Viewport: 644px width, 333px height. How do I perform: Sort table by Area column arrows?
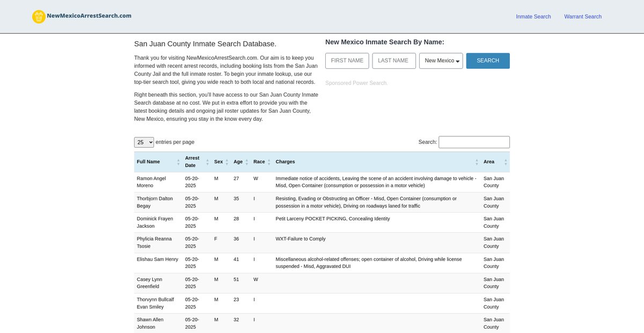pyautogui.click(x=505, y=162)
